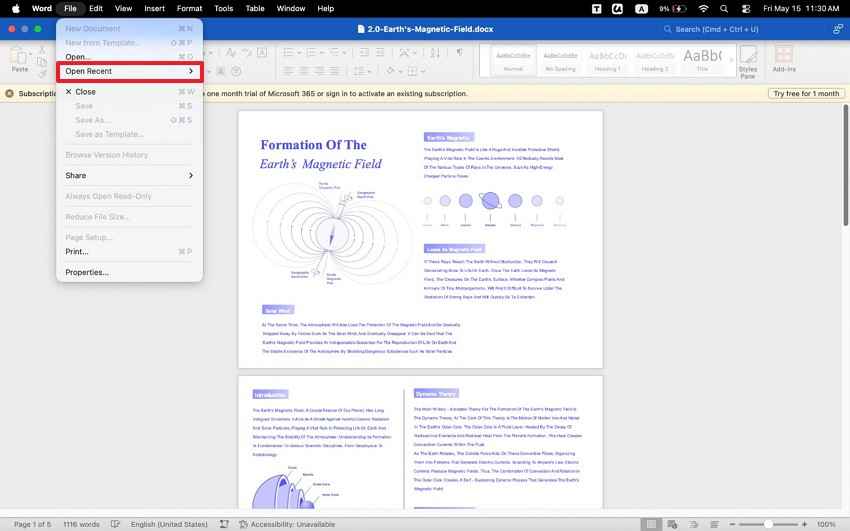This screenshot has height=531, width=850.
Task: Switch to Draft view
Action: point(714,524)
